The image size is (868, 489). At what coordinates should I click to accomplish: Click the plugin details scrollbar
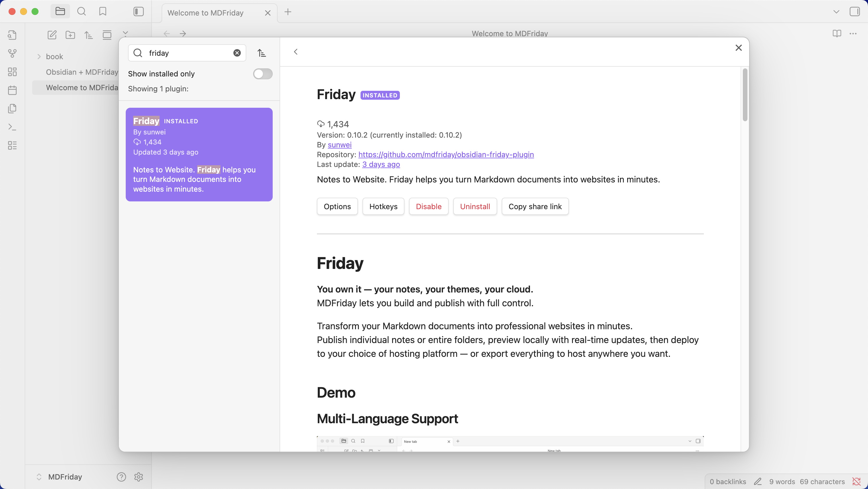click(x=745, y=95)
